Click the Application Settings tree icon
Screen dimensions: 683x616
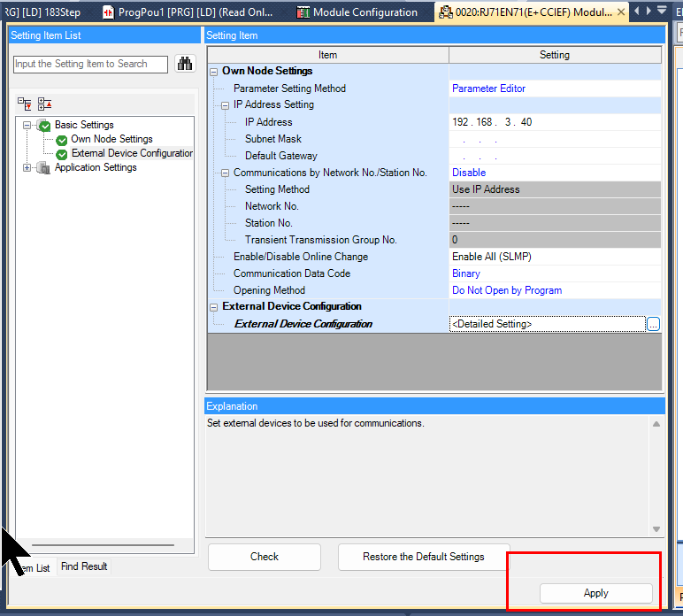tap(44, 168)
